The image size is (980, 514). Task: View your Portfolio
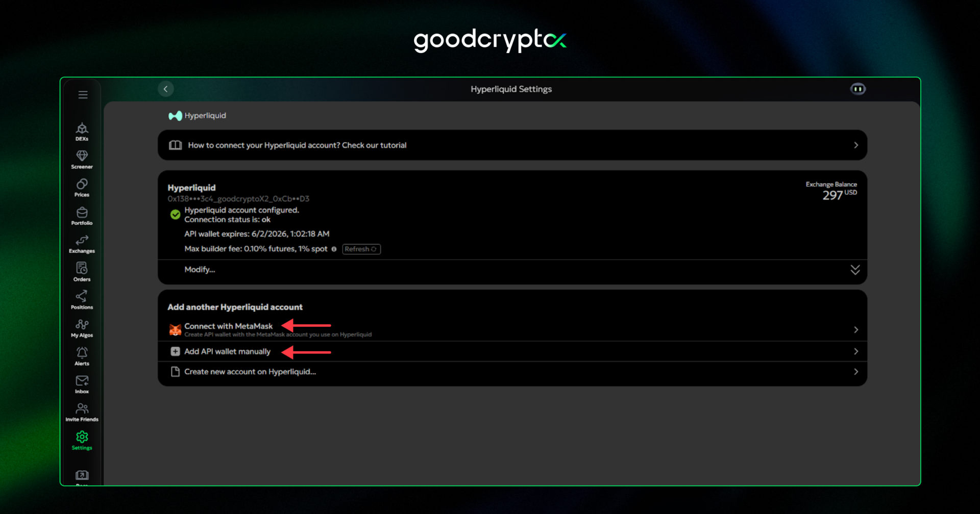pos(82,216)
